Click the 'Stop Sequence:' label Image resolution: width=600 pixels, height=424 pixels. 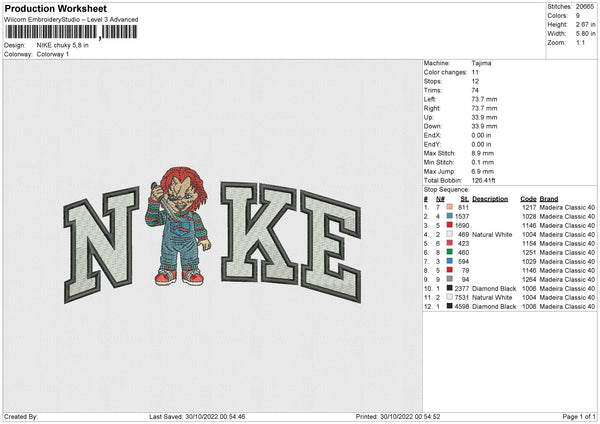(x=446, y=190)
